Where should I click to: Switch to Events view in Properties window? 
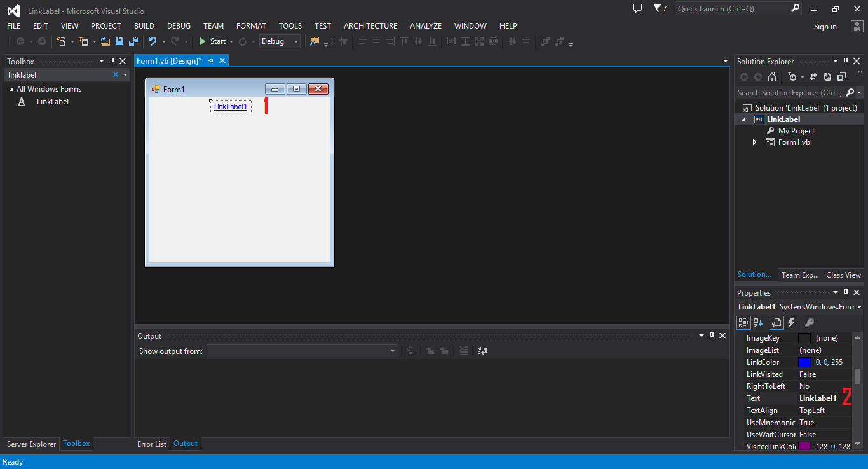pos(791,322)
